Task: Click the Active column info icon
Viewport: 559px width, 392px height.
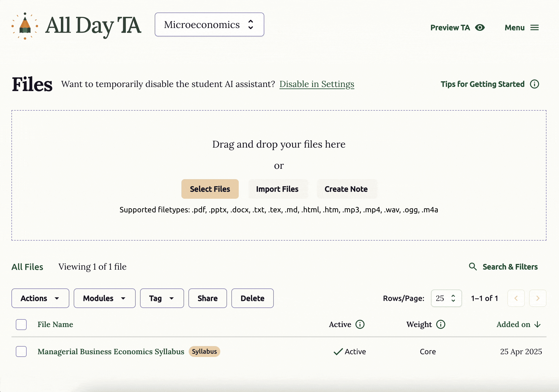Action: pyautogui.click(x=360, y=324)
